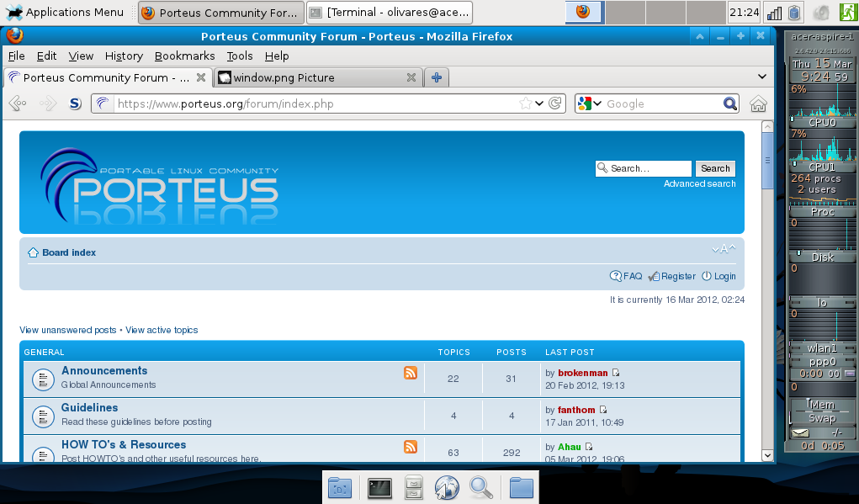Go home using the Firefox house icon
The height and width of the screenshot is (504, 859).
(x=756, y=103)
